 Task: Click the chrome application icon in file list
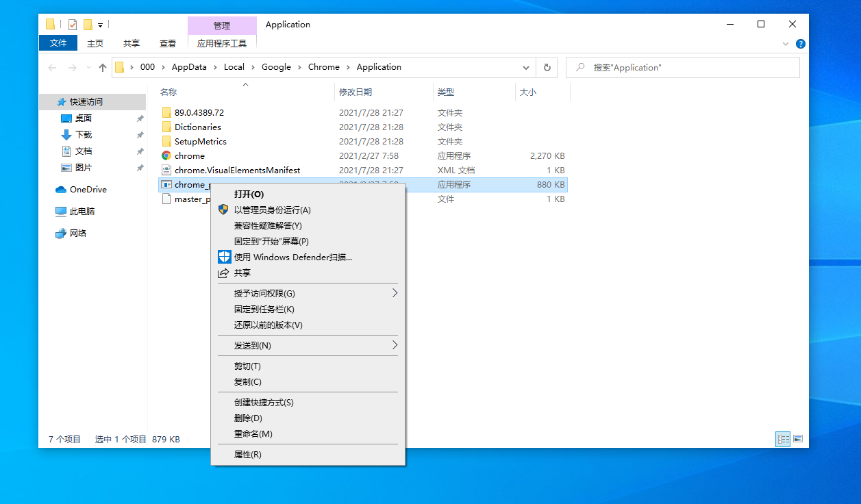(x=166, y=155)
